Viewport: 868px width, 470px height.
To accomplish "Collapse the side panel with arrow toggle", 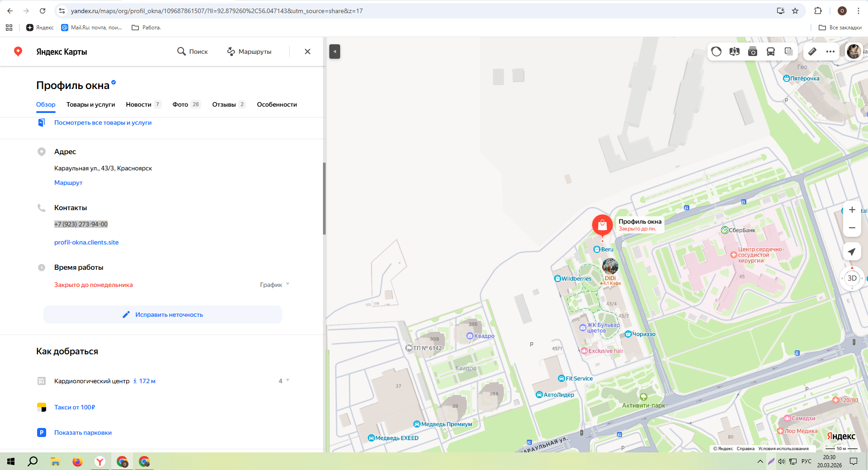I will pyautogui.click(x=335, y=52).
